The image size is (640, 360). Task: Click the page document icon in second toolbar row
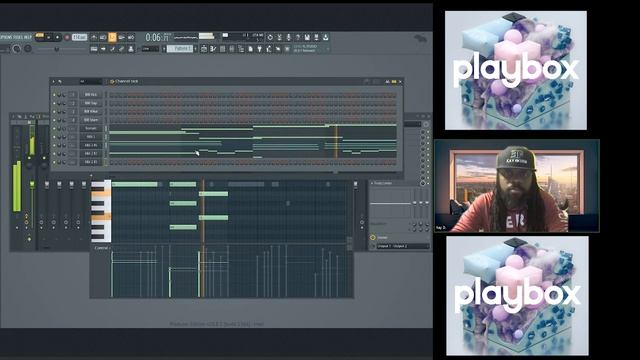pos(250,49)
